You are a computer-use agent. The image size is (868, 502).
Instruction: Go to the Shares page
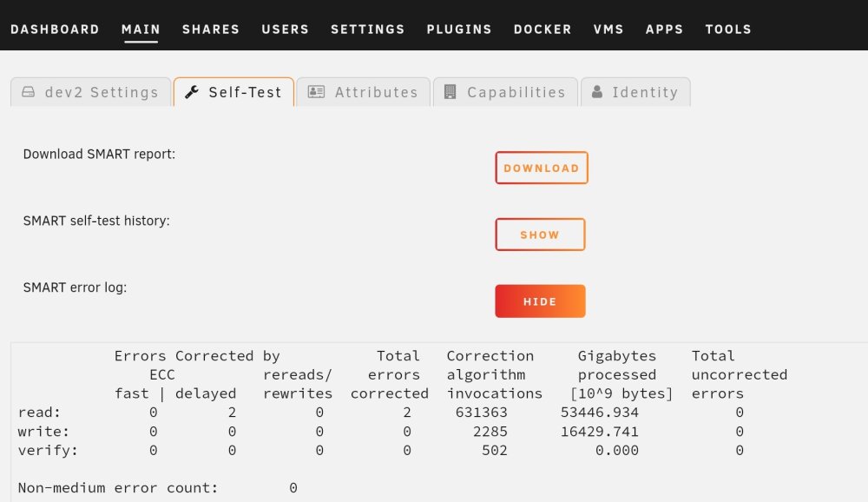(x=211, y=30)
